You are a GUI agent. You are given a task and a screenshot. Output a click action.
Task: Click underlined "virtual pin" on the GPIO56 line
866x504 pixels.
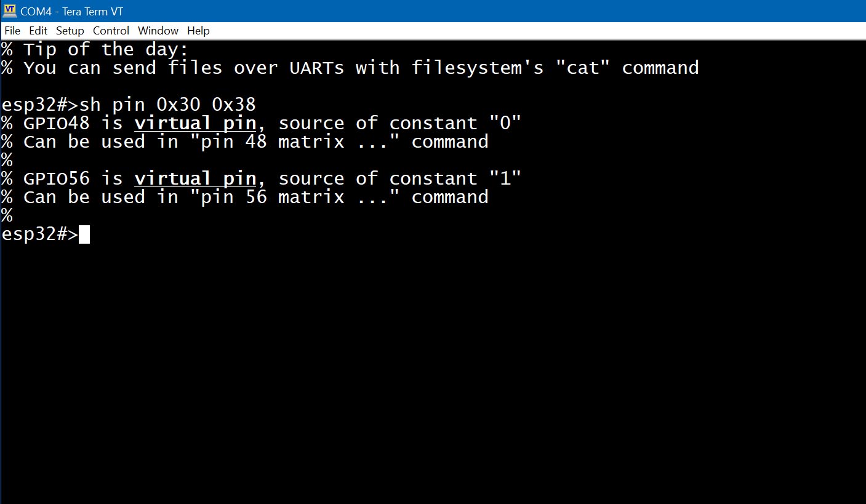point(195,179)
